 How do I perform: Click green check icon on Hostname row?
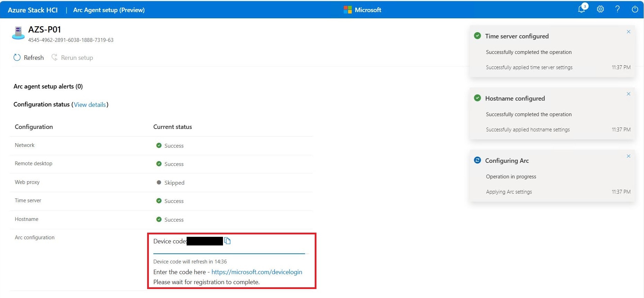159,220
